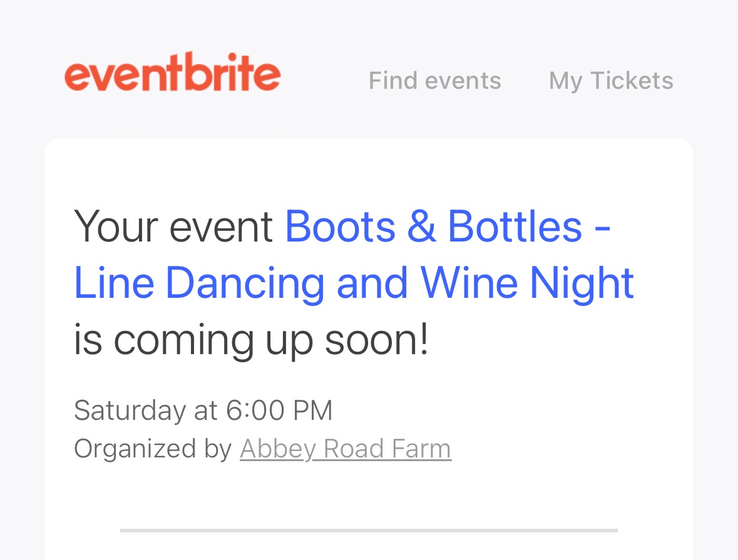Screen dimensions: 738x560
Task: Follow the underlined Abbey Road Farm link
Action: [x=345, y=448]
